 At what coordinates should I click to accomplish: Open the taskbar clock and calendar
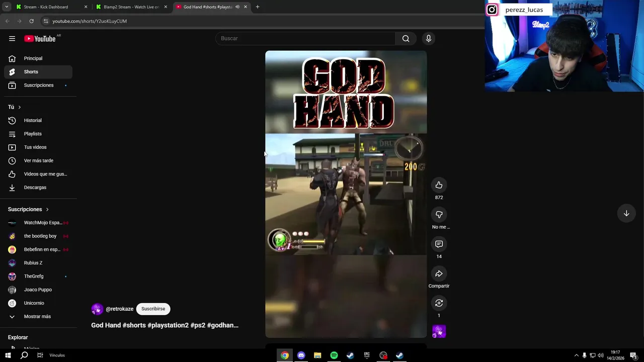click(615, 355)
